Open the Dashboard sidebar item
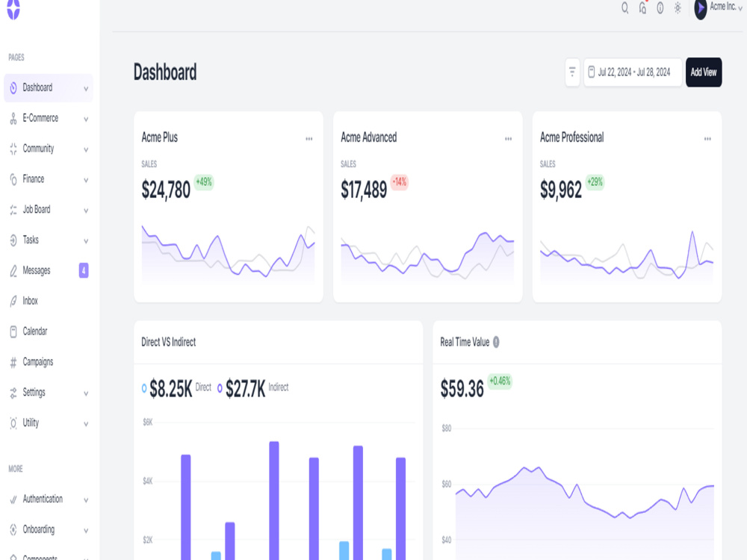747x560 pixels. (x=49, y=87)
